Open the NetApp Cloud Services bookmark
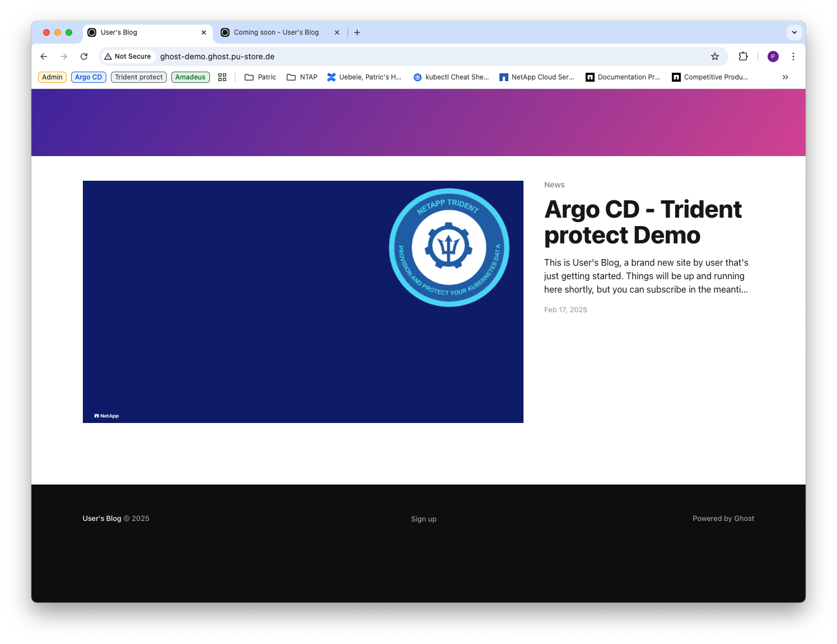The image size is (837, 644). tap(537, 77)
